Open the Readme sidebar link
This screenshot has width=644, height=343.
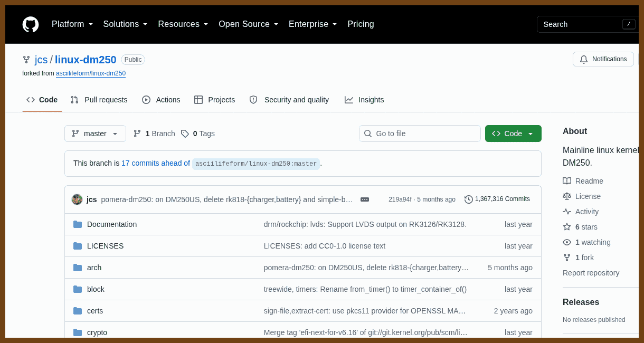[x=583, y=181]
